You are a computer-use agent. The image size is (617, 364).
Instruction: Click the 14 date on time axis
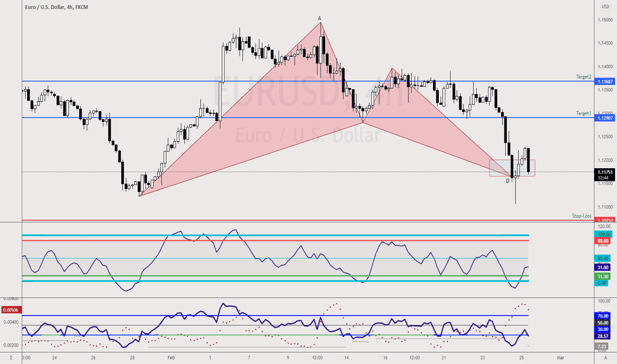346,357
